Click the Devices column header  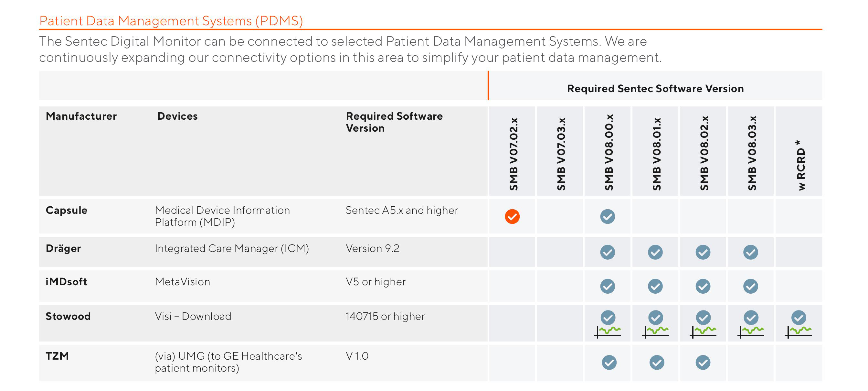point(177,116)
